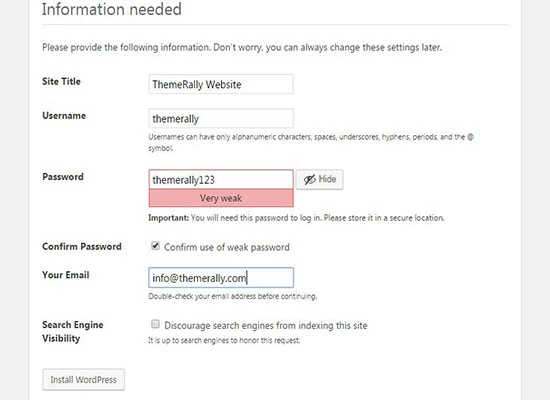The width and height of the screenshot is (550, 400).
Task: Select the Username field containing themerally
Action: 221,118
